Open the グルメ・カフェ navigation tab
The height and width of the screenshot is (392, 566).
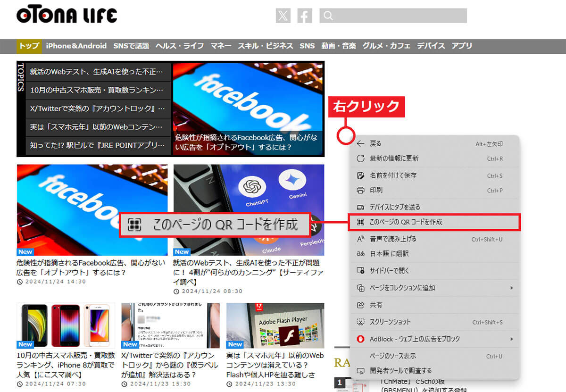tap(386, 46)
